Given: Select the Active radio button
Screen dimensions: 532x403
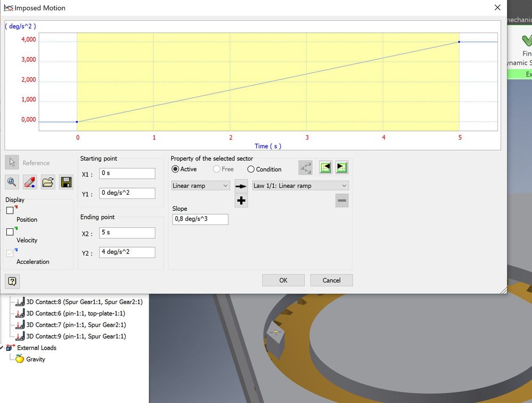Looking at the screenshot, I should tap(175, 169).
